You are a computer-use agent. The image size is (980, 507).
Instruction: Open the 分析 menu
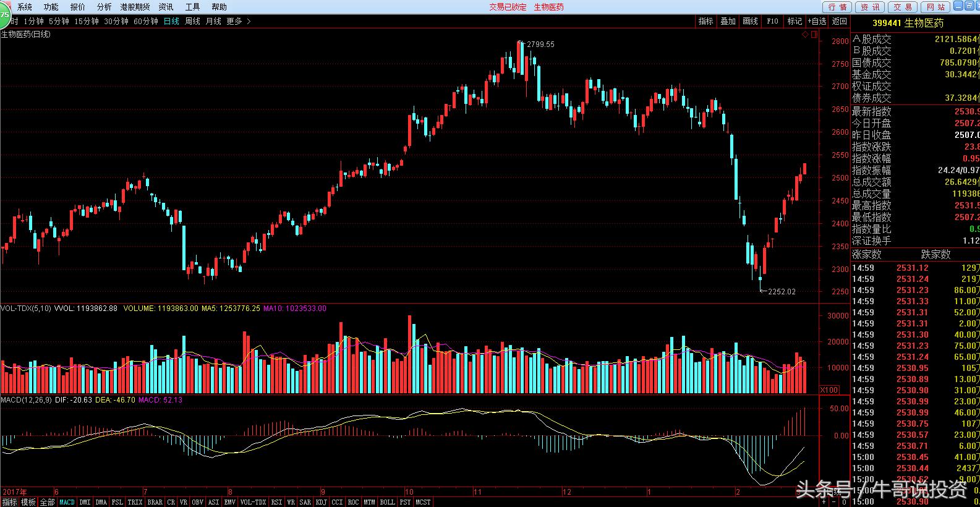[104, 7]
